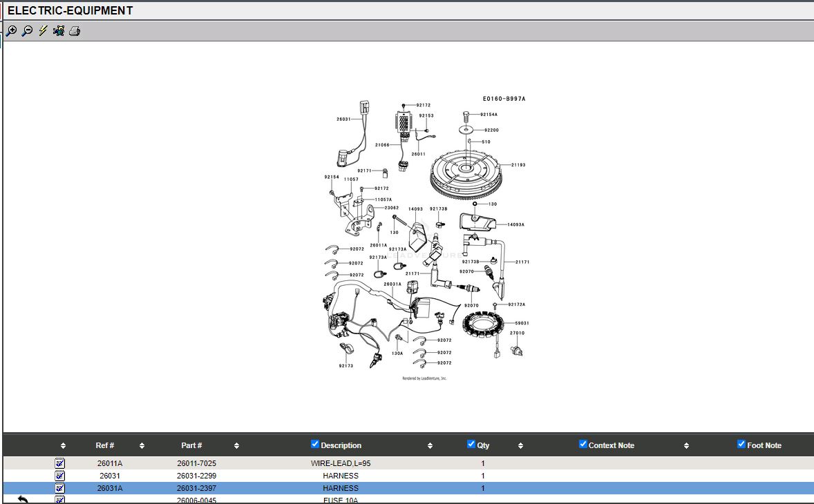Screen dimensions: 814x504
Task: Print the diagram using the printer icon
Action: [75, 31]
